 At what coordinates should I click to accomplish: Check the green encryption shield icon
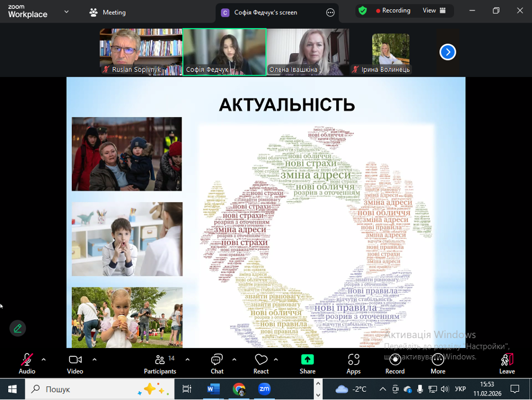[x=363, y=11]
